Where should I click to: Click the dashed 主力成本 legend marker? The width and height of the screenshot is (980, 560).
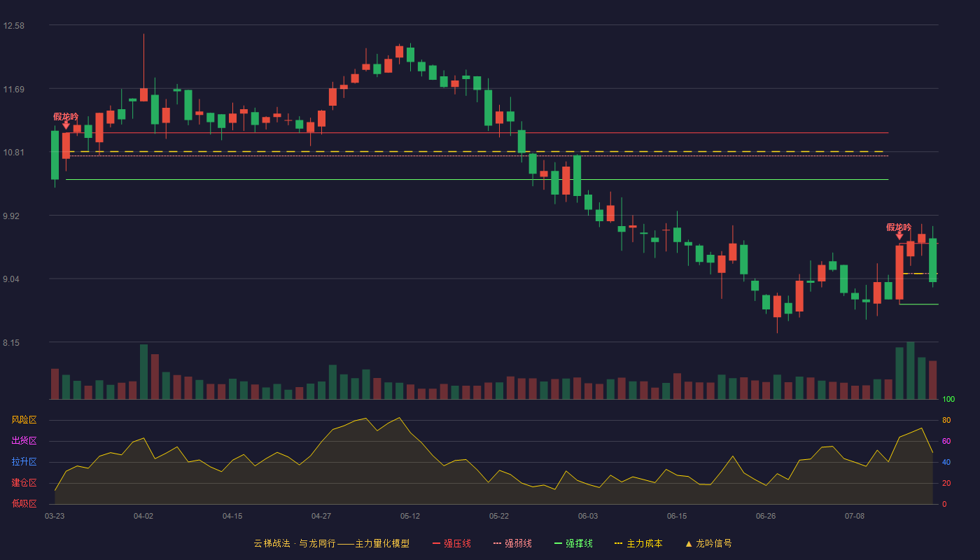618,543
